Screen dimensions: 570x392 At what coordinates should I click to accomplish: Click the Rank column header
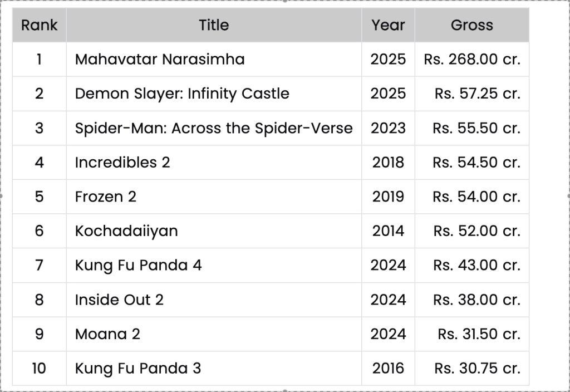pyautogui.click(x=39, y=25)
